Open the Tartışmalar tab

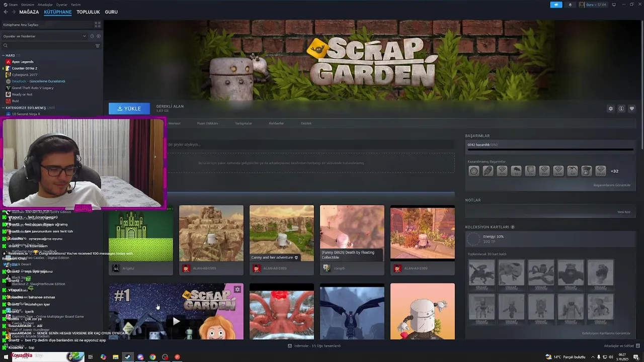pyautogui.click(x=244, y=123)
